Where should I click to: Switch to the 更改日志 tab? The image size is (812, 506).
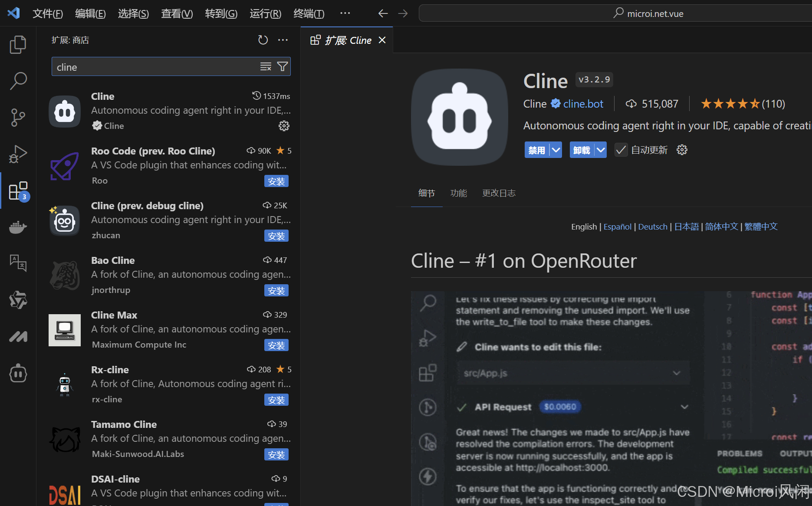pyautogui.click(x=499, y=193)
